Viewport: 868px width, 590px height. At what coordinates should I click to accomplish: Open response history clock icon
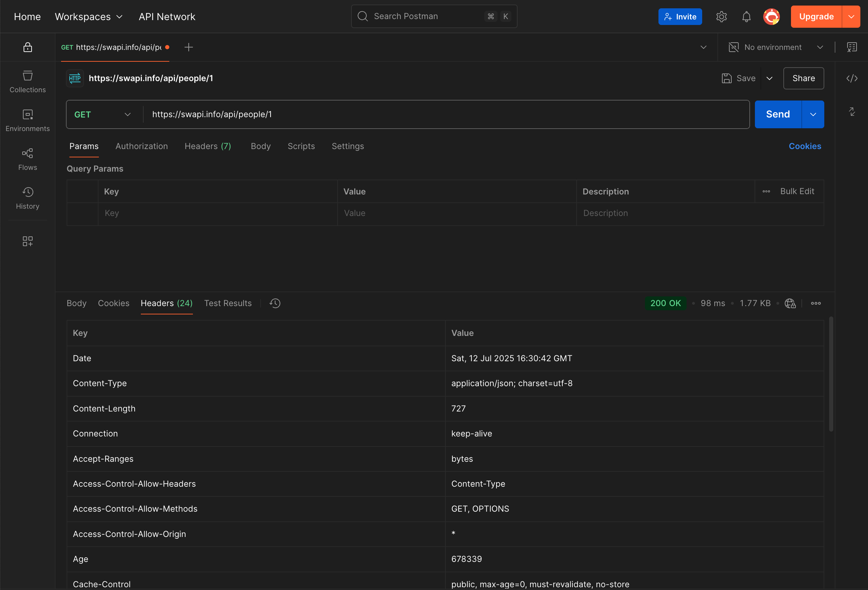275,303
